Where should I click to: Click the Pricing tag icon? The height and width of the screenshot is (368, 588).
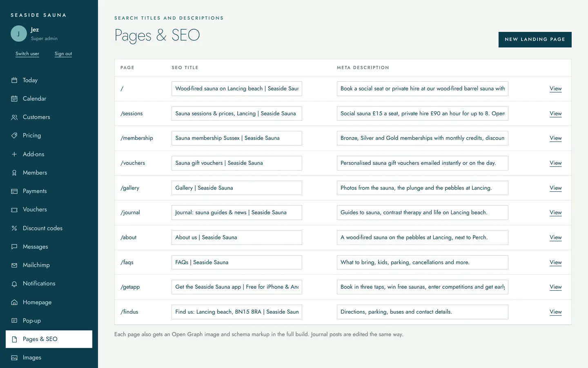14,135
